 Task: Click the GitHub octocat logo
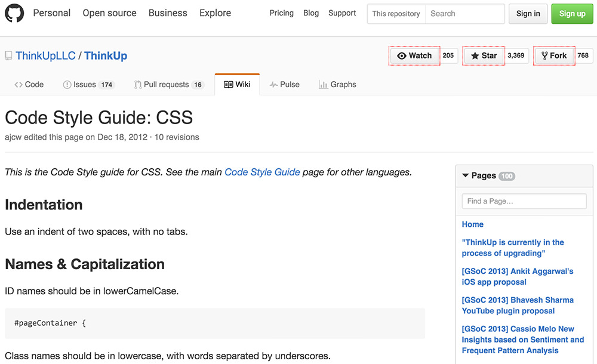tap(14, 13)
